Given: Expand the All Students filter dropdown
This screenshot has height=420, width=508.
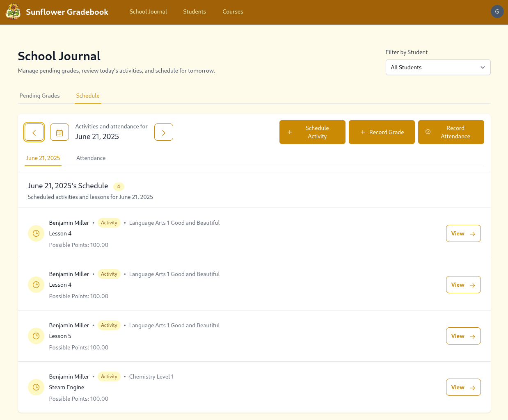Looking at the screenshot, I should pyautogui.click(x=438, y=67).
